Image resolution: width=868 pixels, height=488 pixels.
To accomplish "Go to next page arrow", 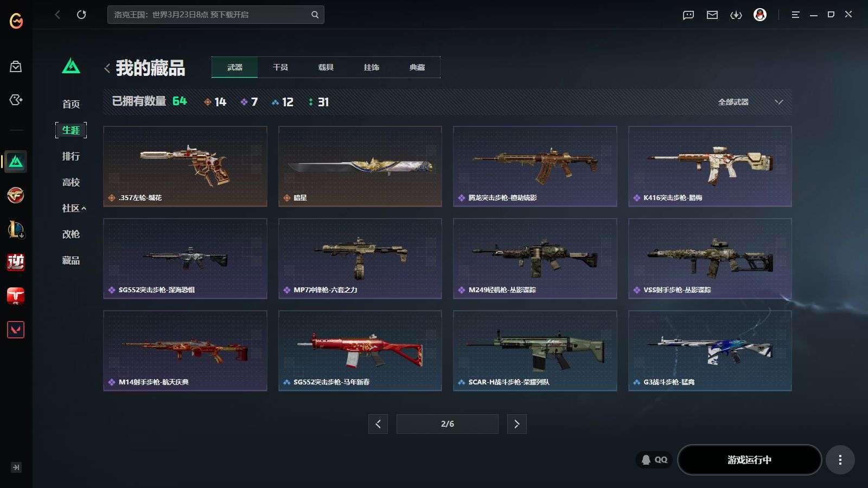I will click(516, 424).
